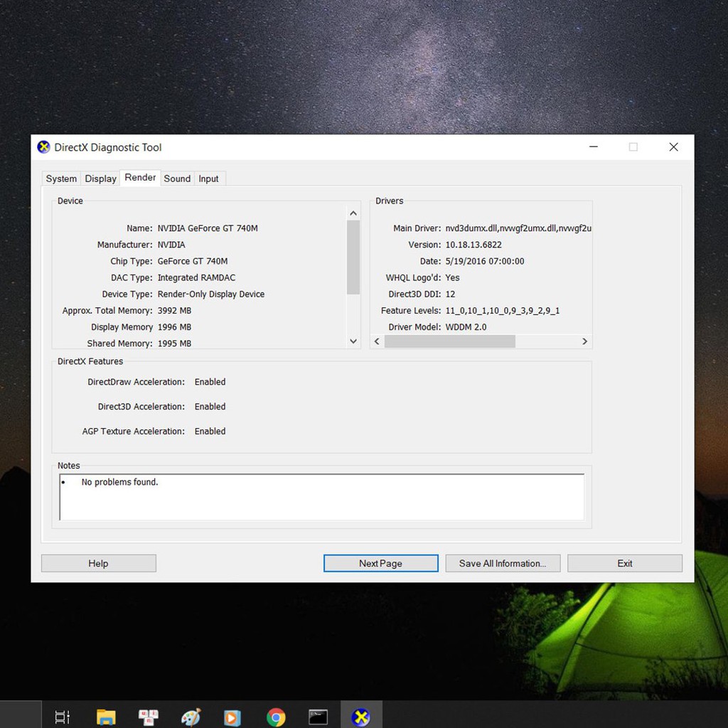Launch the on-screen keyboard icon in taskbar
Viewport: 728px width, 728px height.
coord(149,717)
